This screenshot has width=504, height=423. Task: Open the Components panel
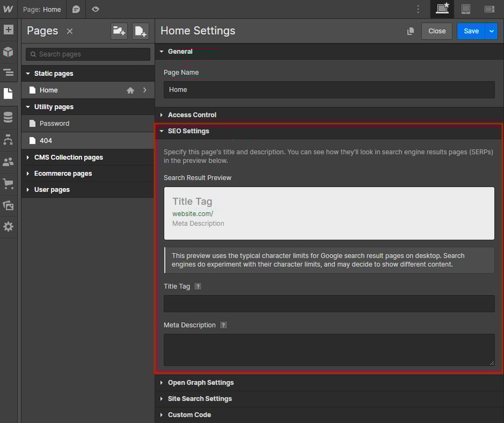[8, 51]
